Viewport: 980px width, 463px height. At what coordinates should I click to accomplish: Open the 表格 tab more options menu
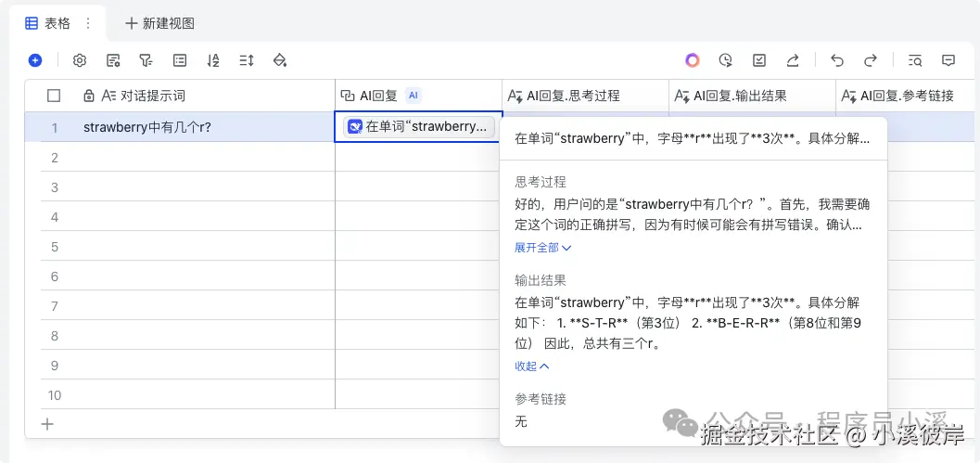pos(88,23)
